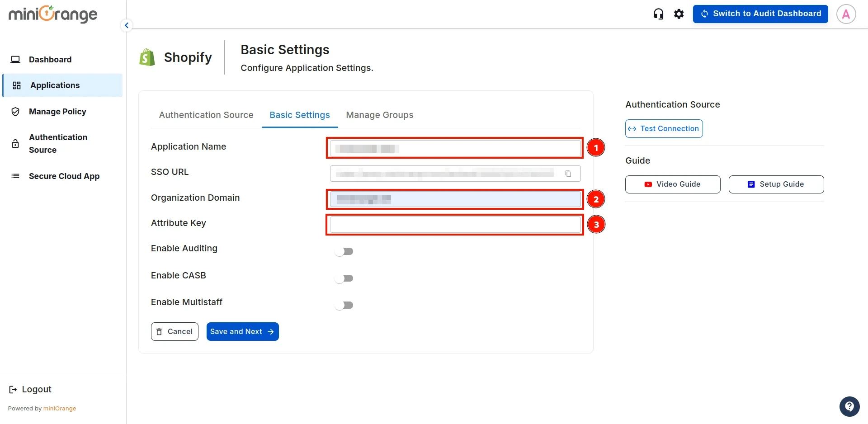Open the Authentication Source tab
The height and width of the screenshot is (424, 868).
pos(206,115)
